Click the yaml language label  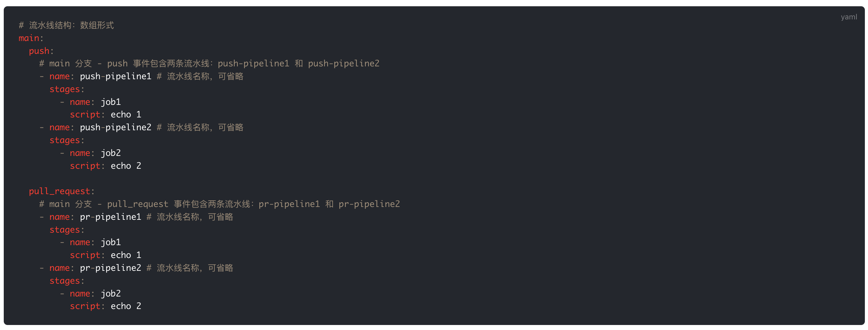[849, 17]
